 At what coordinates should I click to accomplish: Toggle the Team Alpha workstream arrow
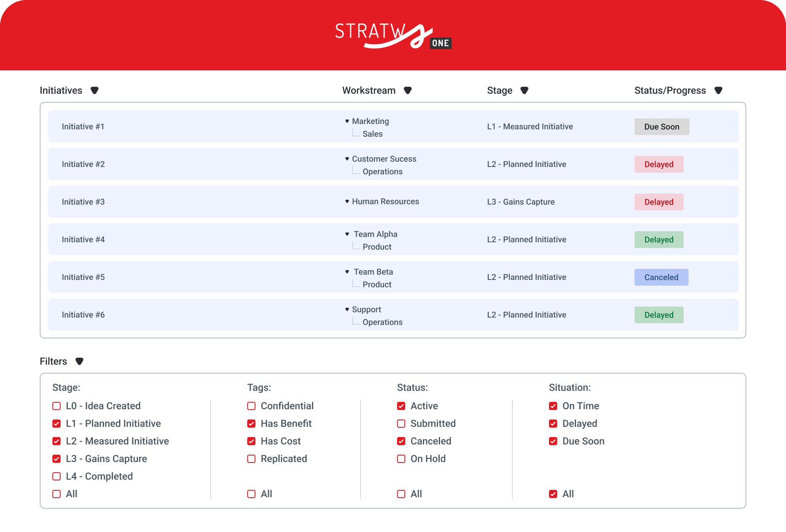pyautogui.click(x=347, y=234)
